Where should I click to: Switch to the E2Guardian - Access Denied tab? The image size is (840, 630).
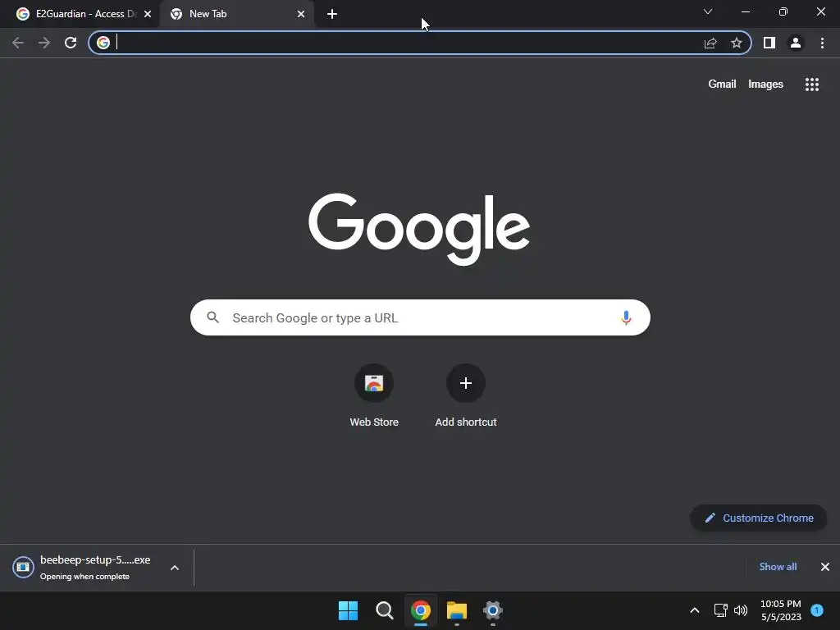pyautogui.click(x=80, y=14)
